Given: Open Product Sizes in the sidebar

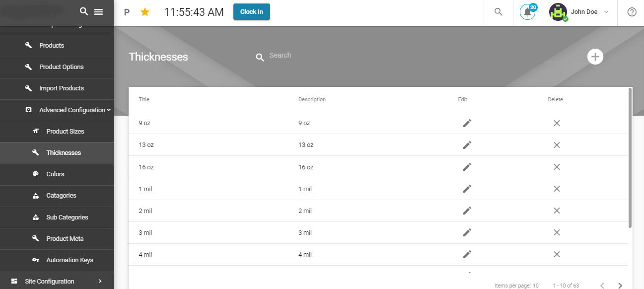Looking at the screenshot, I should (65, 132).
